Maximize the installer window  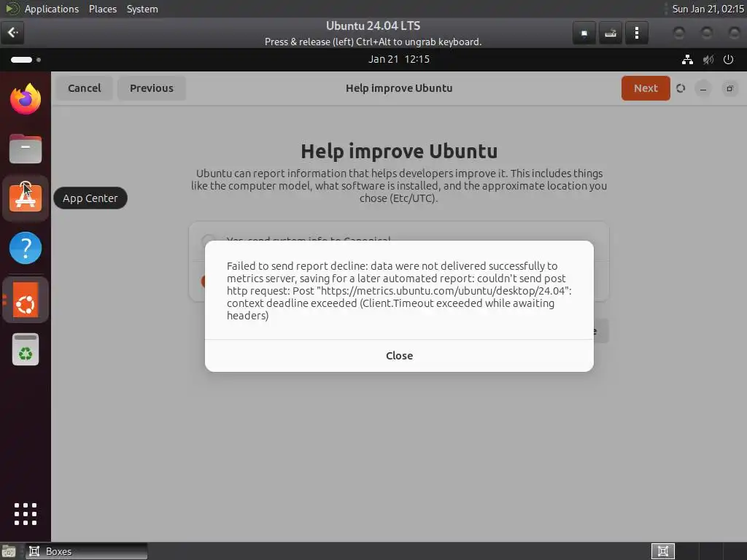pyautogui.click(x=729, y=88)
